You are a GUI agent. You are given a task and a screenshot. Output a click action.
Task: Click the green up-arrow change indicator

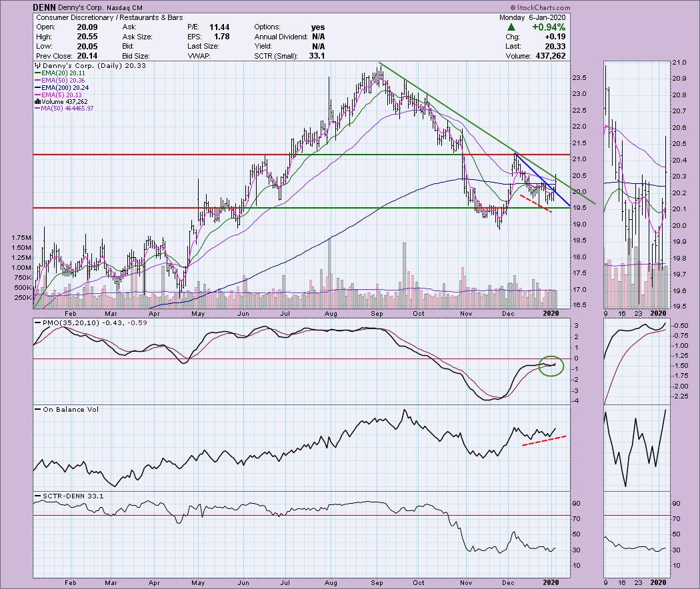click(511, 27)
